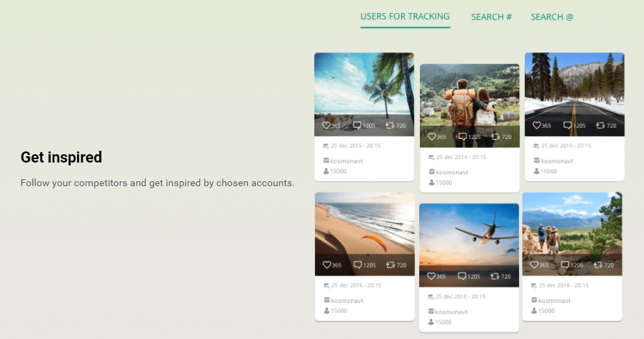This screenshot has width=644, height=339.
Task: Click repost icon on snowy road card
Action: coord(600,125)
